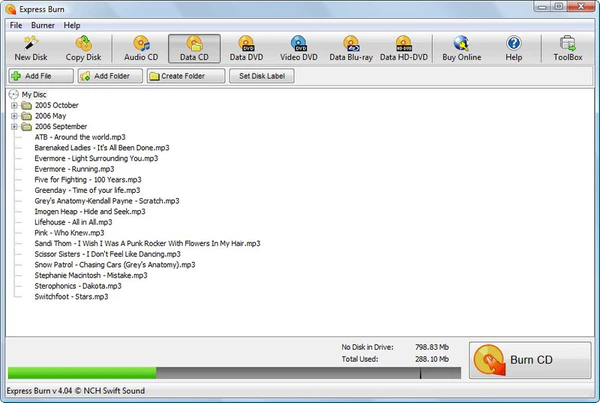The width and height of the screenshot is (600, 403).
Task: Open the Burner menu
Action: (x=43, y=24)
